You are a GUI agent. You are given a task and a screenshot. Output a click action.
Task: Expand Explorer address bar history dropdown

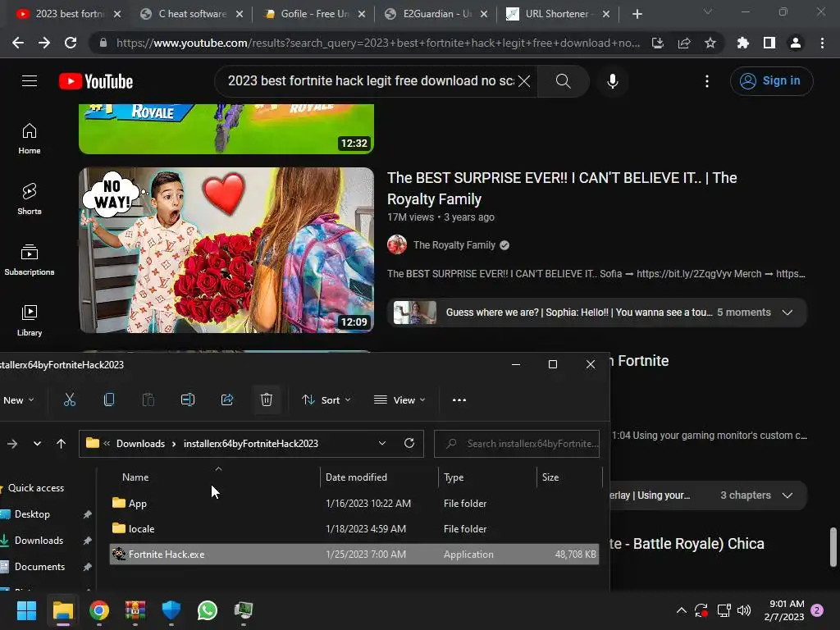pos(382,443)
